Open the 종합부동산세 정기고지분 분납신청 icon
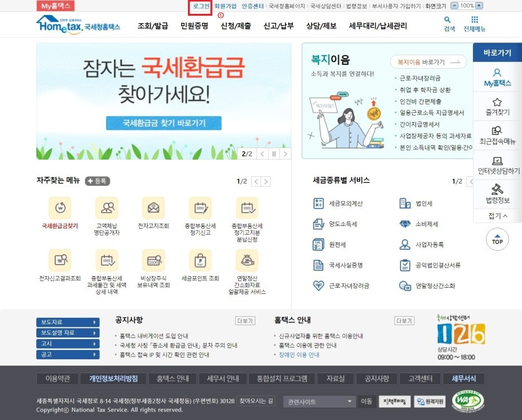The height and width of the screenshot is (420, 522). point(247,208)
